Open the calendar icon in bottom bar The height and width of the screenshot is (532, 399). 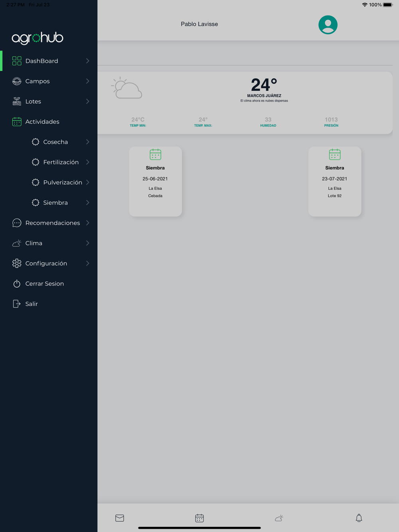(x=199, y=518)
